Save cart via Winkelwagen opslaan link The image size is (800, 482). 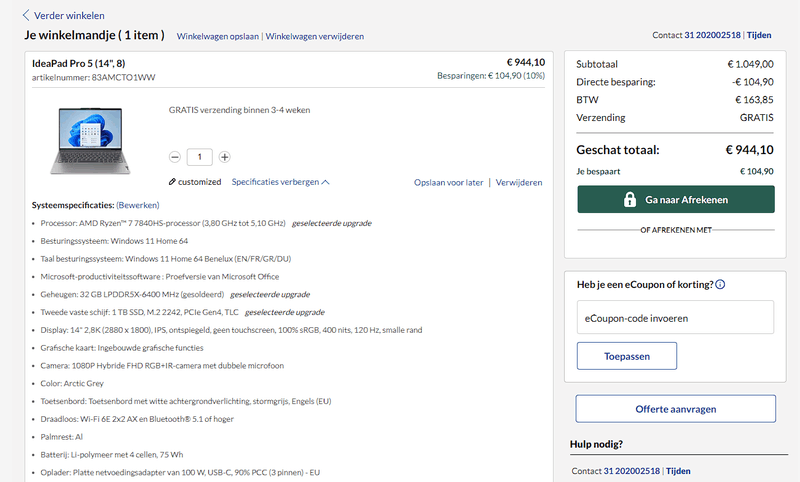tap(217, 36)
